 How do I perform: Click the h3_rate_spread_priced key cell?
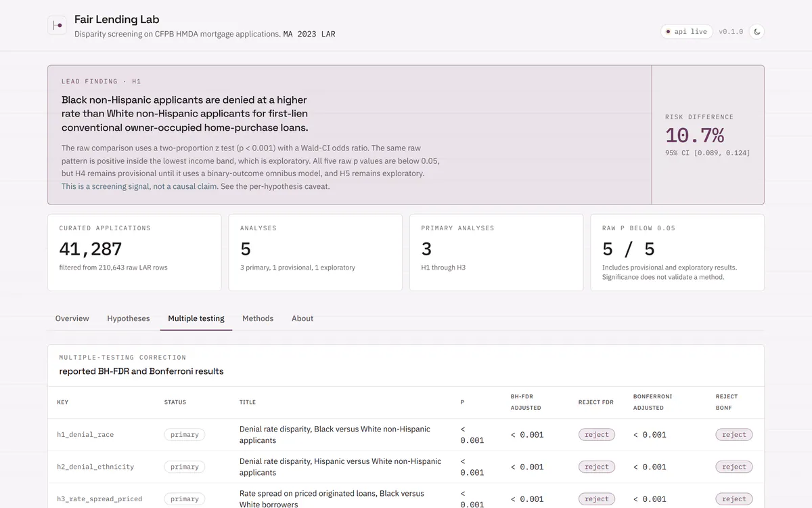pos(99,499)
